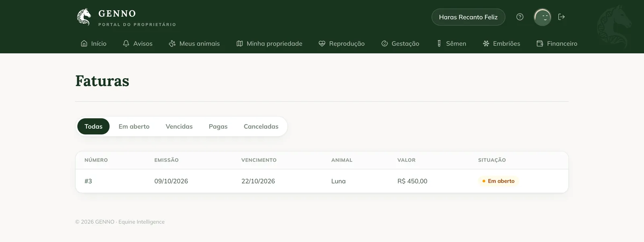Click the GENNO title text
Viewport: 644px width, 242px height.
tap(117, 14)
